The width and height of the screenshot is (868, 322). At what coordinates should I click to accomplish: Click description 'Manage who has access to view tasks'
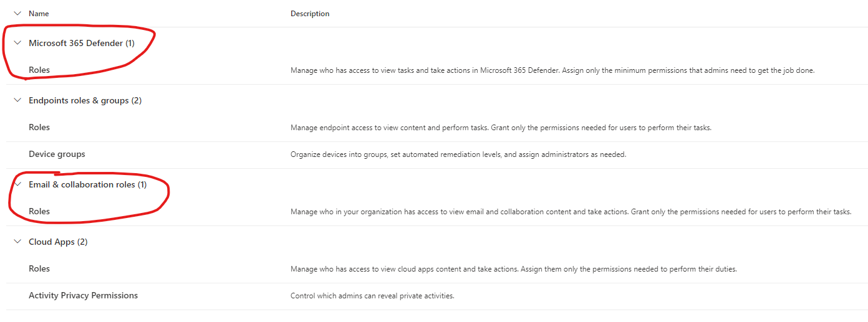pos(552,70)
